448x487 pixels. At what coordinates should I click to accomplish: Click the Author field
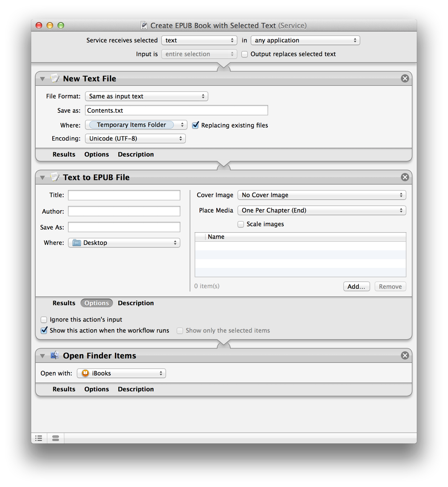[x=124, y=211]
